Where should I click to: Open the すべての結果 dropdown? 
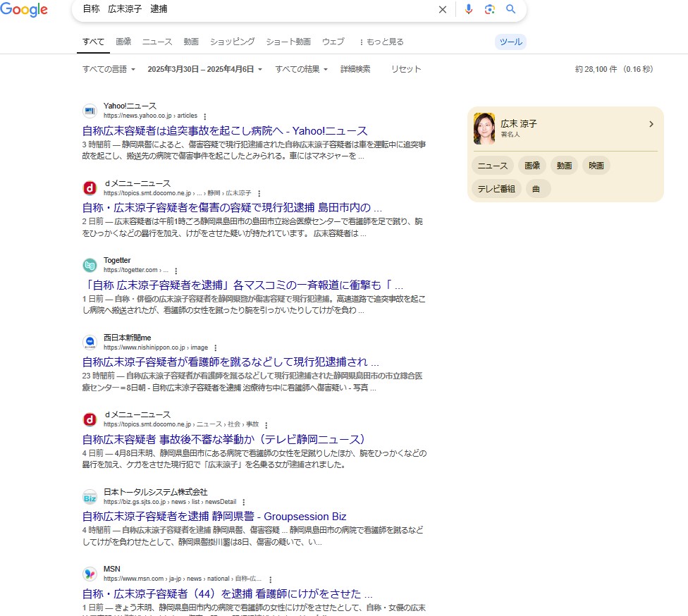pos(302,69)
